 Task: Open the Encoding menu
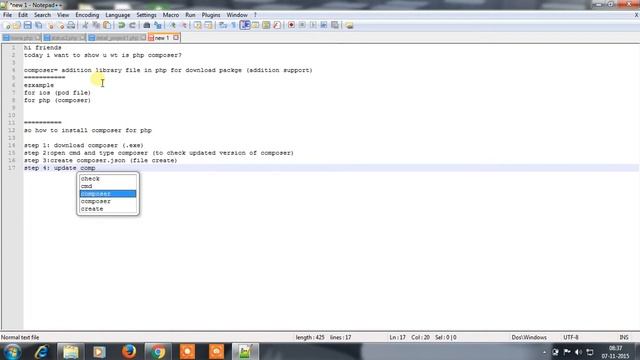[x=87, y=15]
